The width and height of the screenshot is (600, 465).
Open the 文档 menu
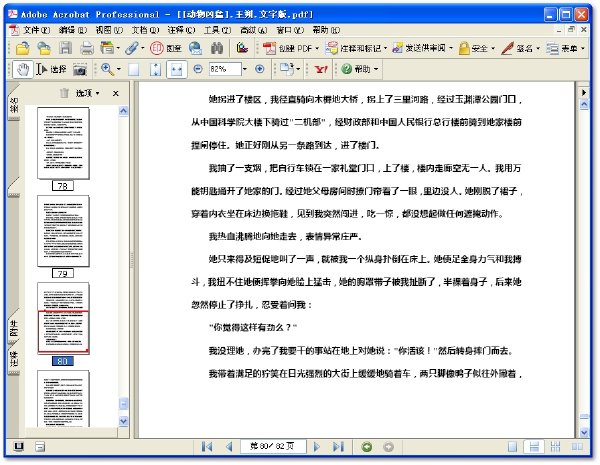[x=145, y=30]
